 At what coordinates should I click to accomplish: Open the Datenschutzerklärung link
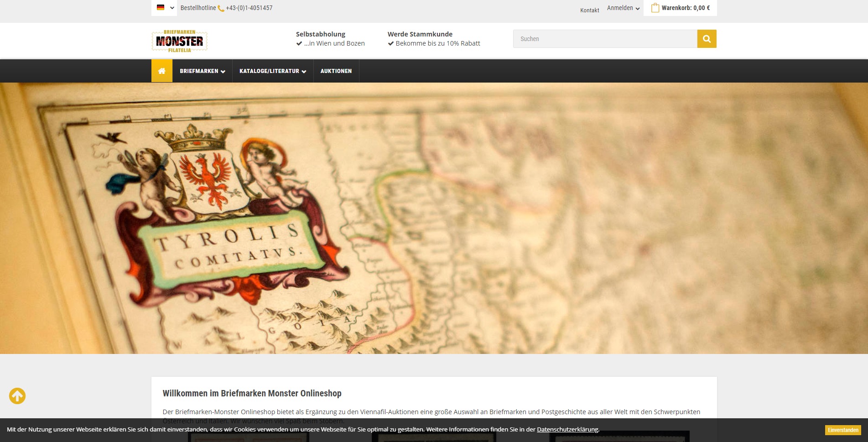pyautogui.click(x=567, y=429)
